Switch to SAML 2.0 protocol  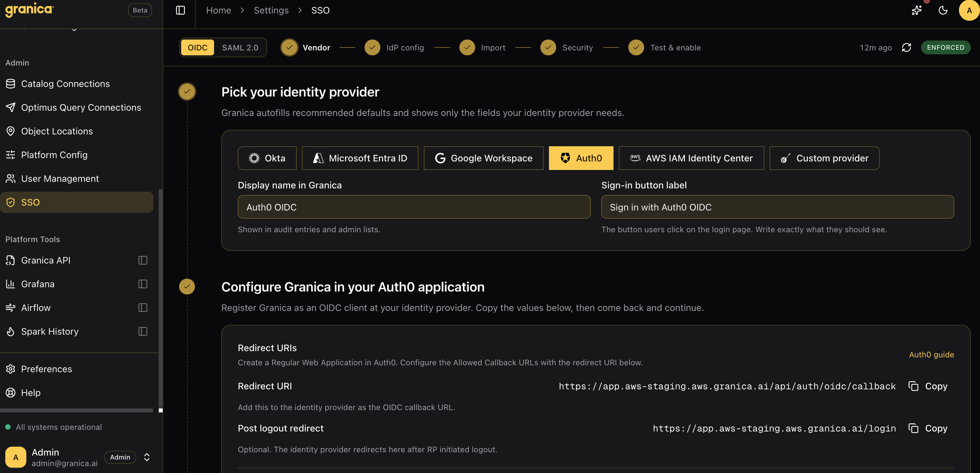(240, 47)
